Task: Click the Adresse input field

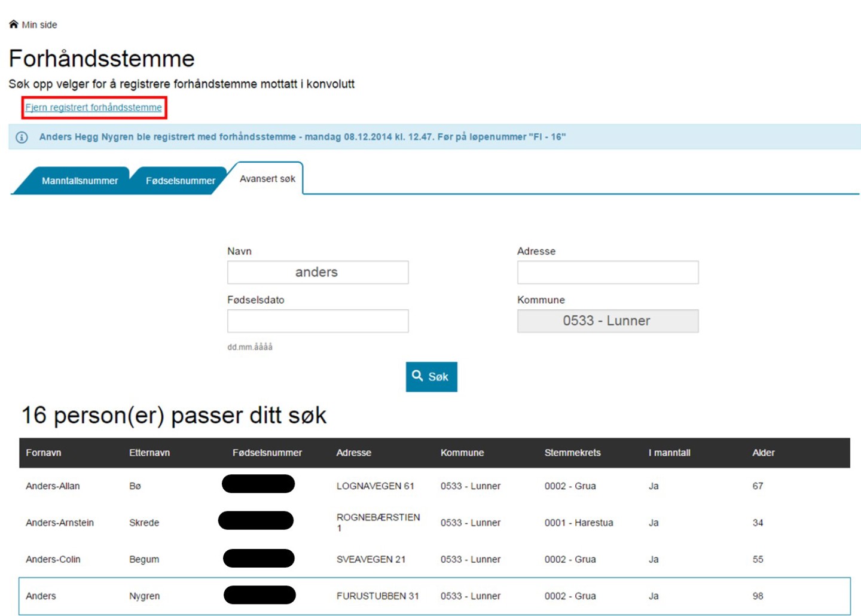Action: [607, 273]
